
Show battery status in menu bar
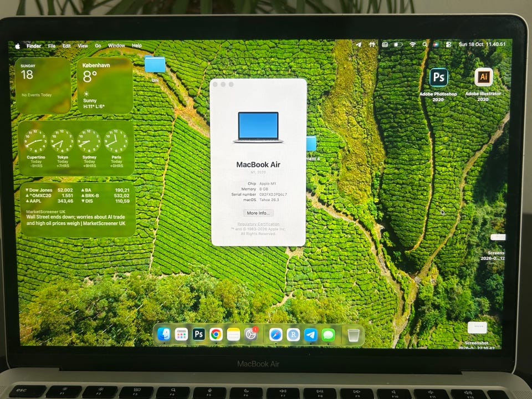coord(398,44)
